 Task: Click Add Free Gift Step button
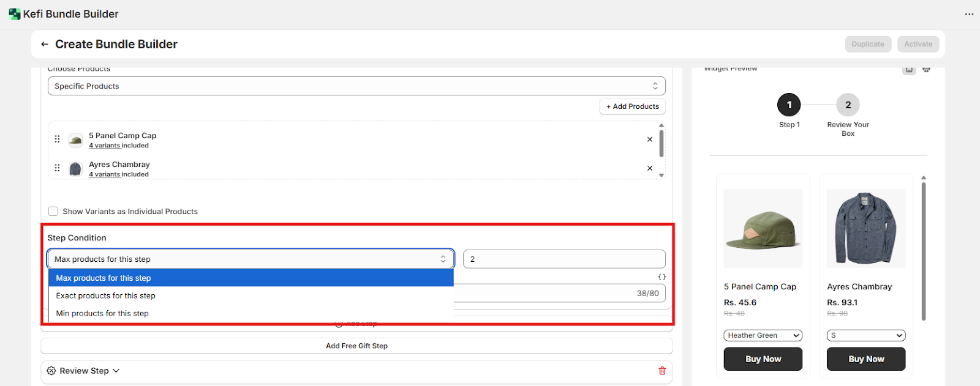coord(356,346)
